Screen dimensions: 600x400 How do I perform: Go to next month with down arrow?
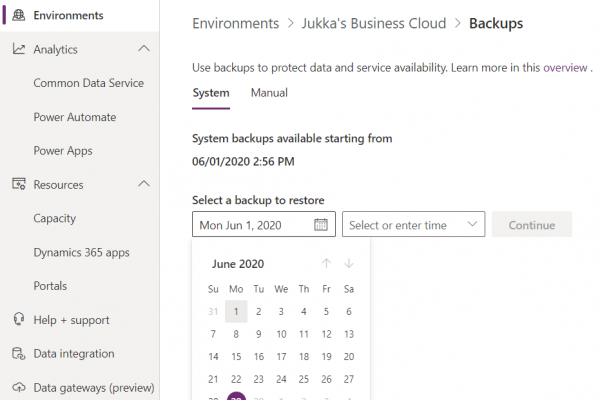point(349,263)
